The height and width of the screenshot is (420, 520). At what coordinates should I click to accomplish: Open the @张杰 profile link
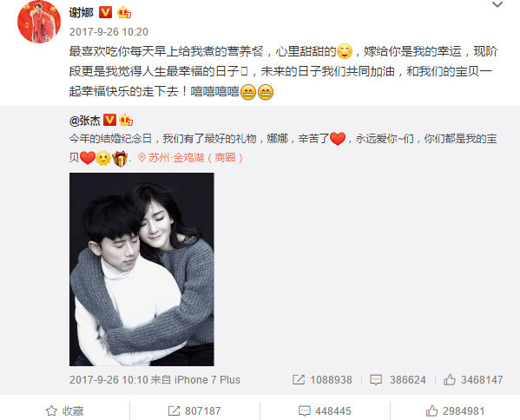pyautogui.click(x=84, y=121)
